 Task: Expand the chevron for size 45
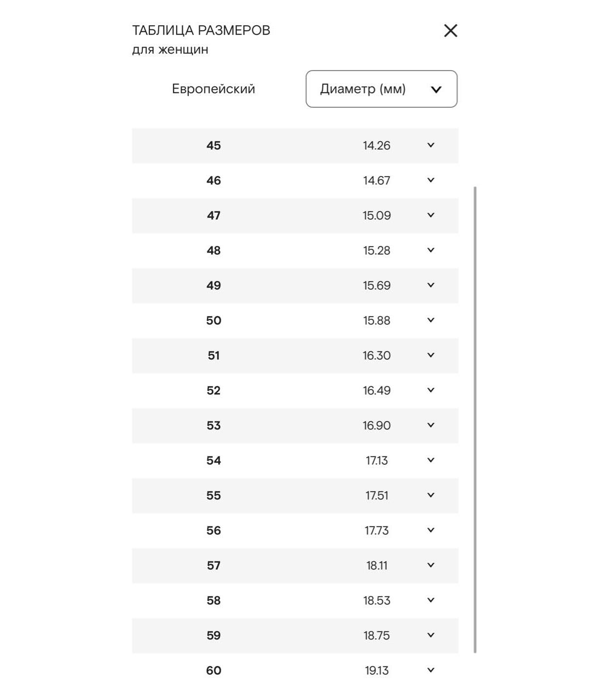[431, 145]
